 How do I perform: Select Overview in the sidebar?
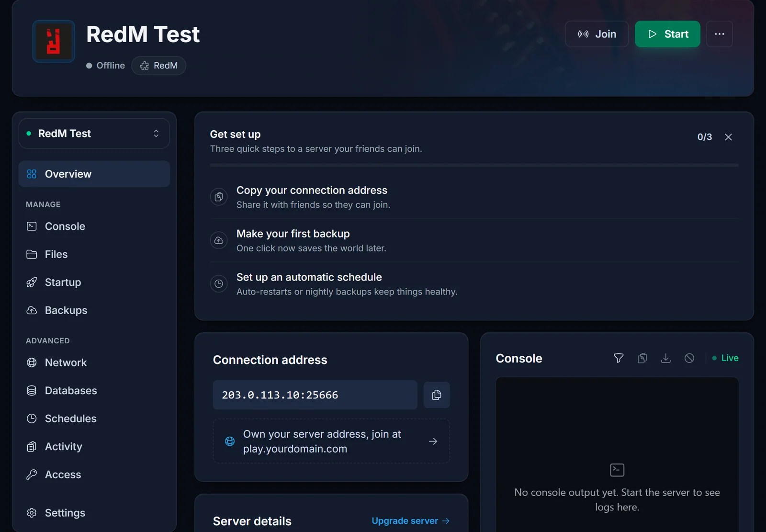pyautogui.click(x=94, y=174)
